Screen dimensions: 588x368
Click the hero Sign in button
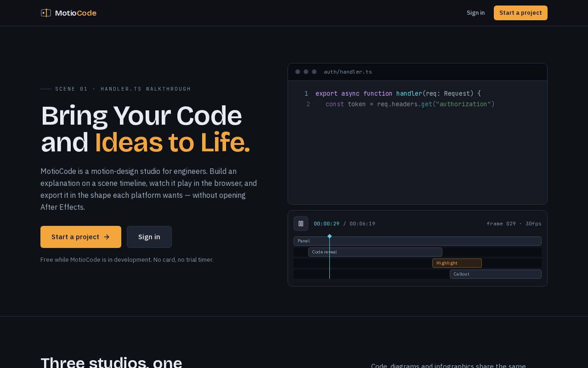click(x=149, y=237)
